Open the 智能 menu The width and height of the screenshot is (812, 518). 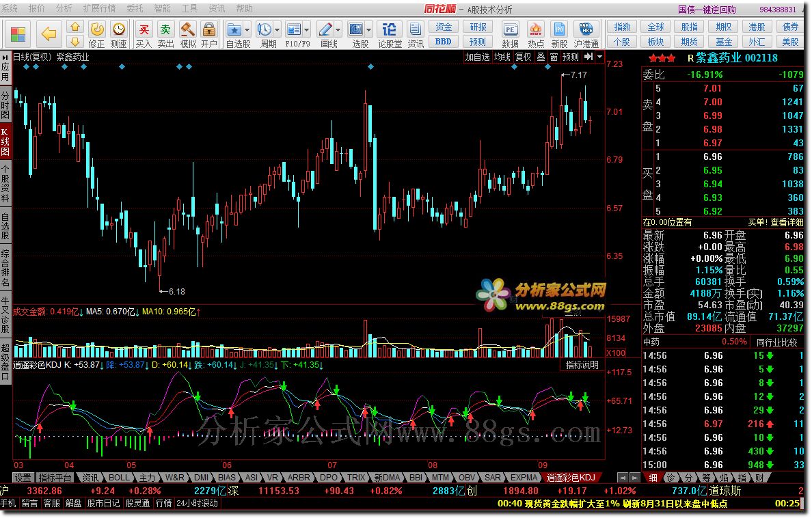[x=162, y=9]
